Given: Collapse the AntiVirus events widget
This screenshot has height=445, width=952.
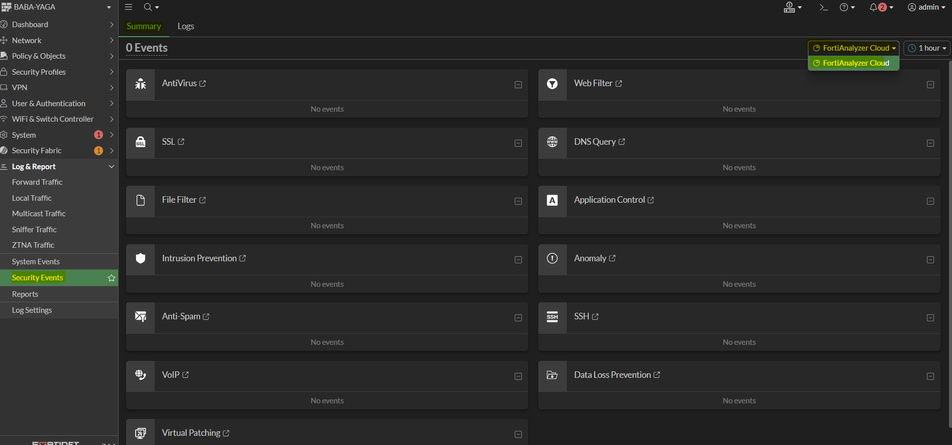Looking at the screenshot, I should point(518,85).
